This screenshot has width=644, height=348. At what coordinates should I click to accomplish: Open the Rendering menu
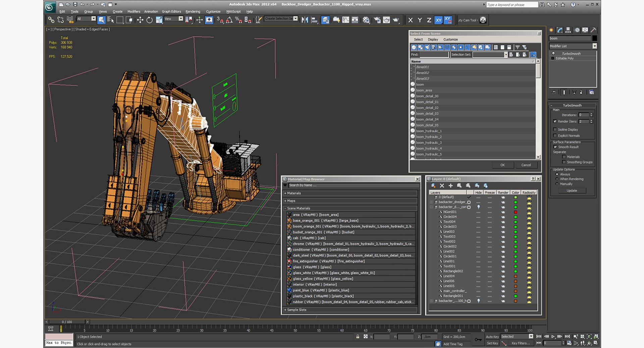pyautogui.click(x=193, y=11)
